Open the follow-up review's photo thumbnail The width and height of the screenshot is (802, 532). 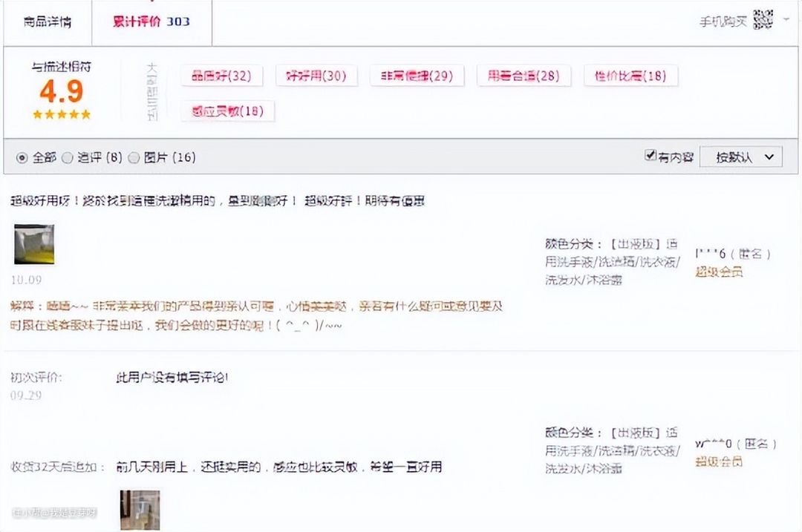(x=140, y=509)
